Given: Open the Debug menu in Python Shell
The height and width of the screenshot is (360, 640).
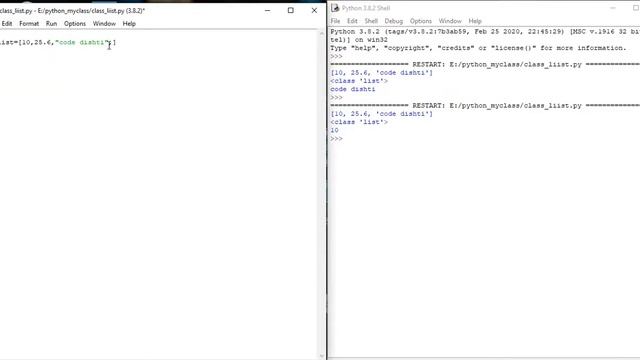Looking at the screenshot, I should pyautogui.click(x=393, y=21).
